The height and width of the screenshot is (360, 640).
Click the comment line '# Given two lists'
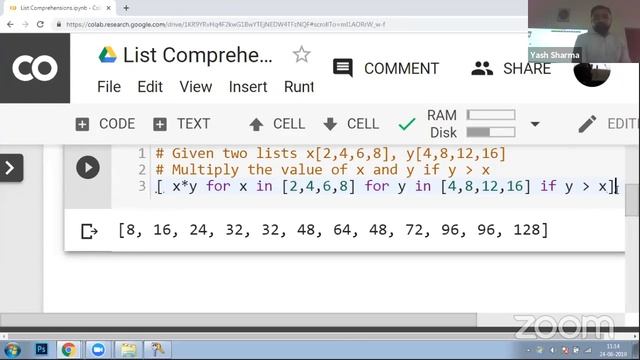pyautogui.click(x=330, y=153)
